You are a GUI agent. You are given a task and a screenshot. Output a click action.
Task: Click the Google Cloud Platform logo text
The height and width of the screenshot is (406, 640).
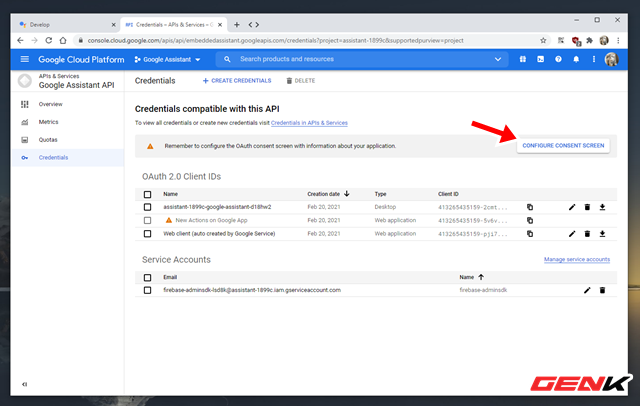(81, 60)
